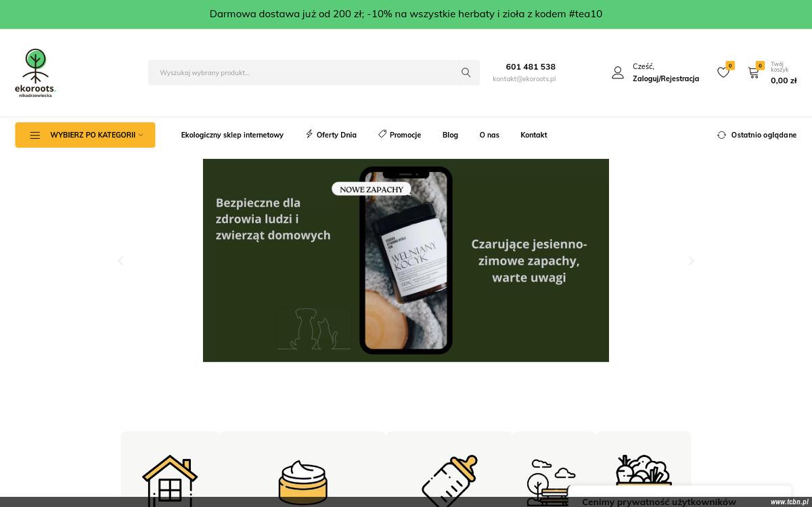The width and height of the screenshot is (812, 507).
Task: Click the user account icon
Action: pyautogui.click(x=618, y=72)
